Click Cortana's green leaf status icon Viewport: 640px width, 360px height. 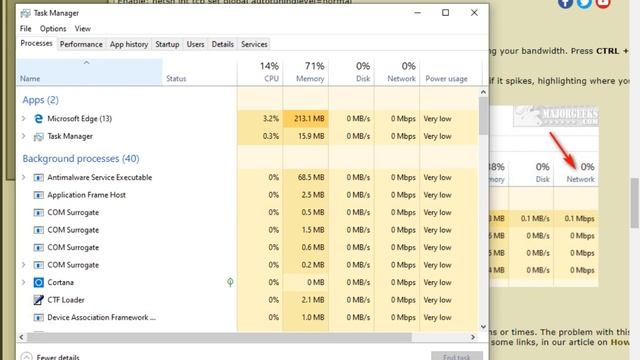230,282
